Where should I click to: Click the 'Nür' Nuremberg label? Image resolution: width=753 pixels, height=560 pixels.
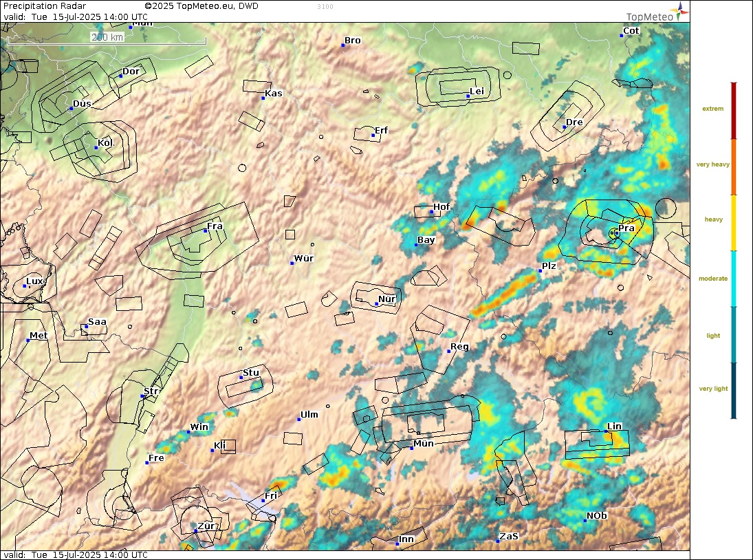[386, 299]
